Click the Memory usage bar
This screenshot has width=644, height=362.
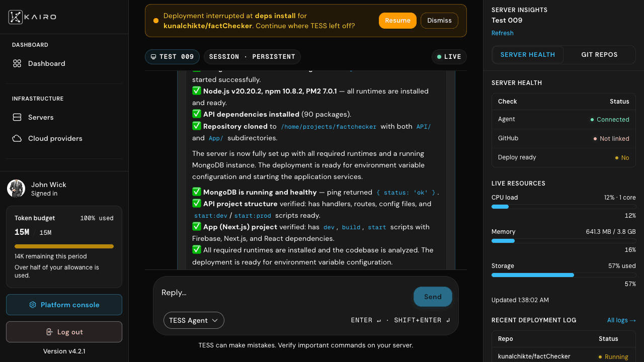[x=563, y=241]
